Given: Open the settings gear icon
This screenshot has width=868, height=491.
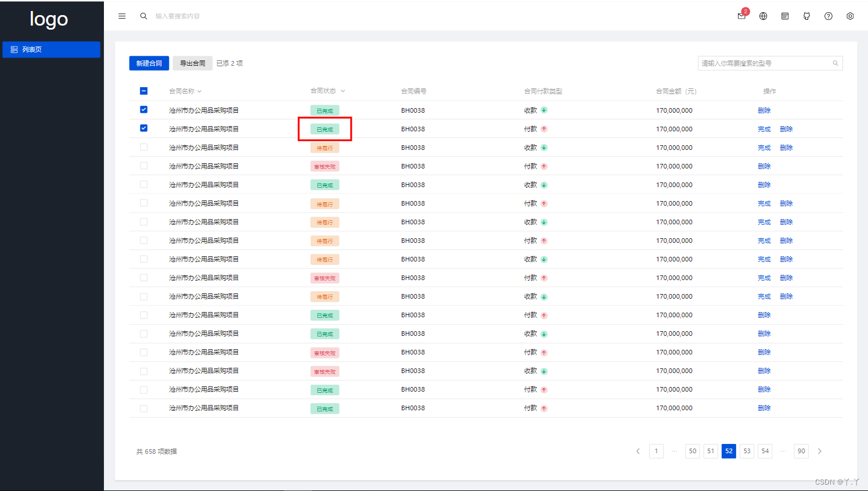Looking at the screenshot, I should coord(850,16).
